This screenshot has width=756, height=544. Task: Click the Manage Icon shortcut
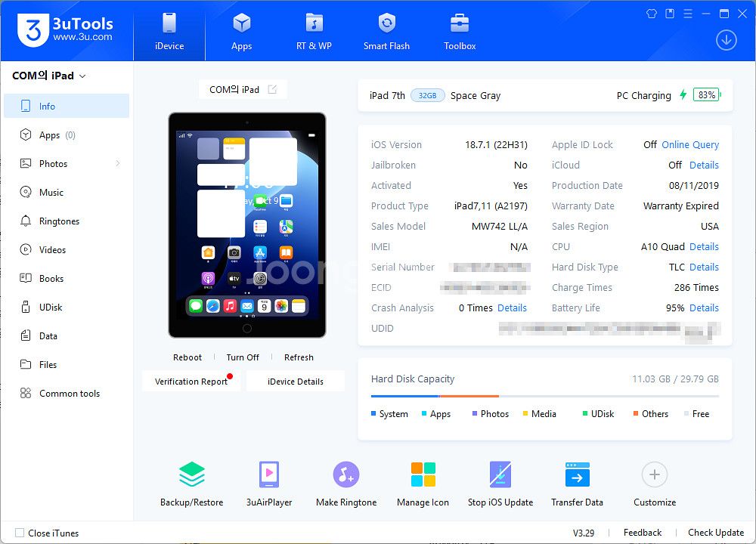pos(423,474)
